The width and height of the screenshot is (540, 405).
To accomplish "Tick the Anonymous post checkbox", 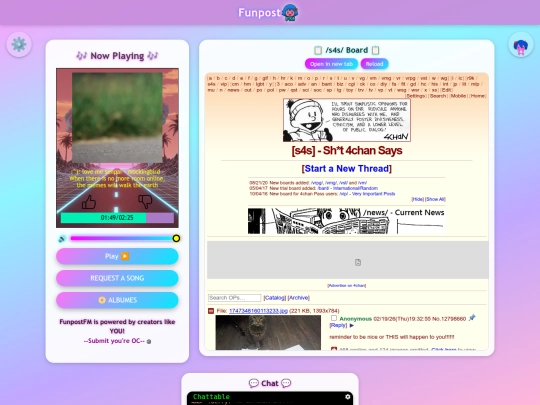I will click(334, 318).
